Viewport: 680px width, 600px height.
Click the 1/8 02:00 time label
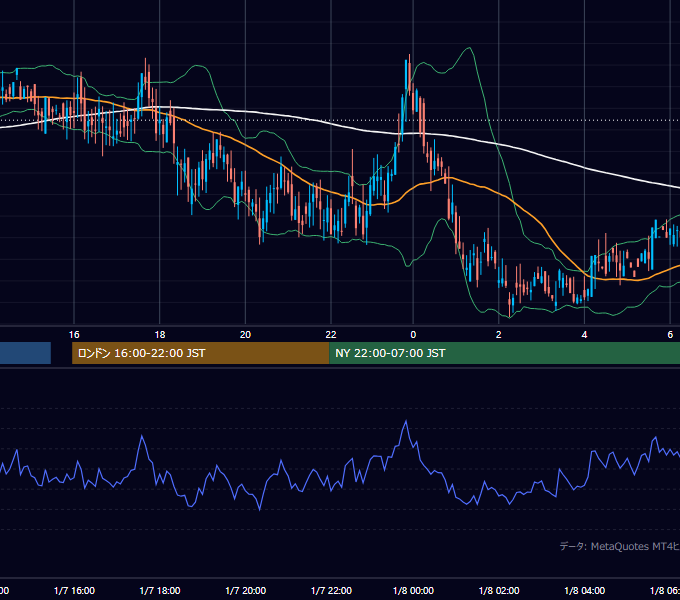(499, 590)
